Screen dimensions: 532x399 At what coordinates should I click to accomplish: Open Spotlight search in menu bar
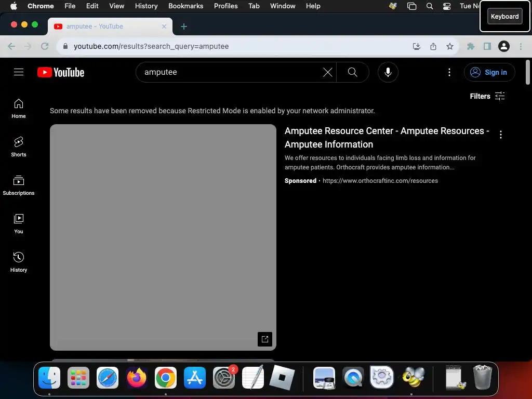[429, 6]
